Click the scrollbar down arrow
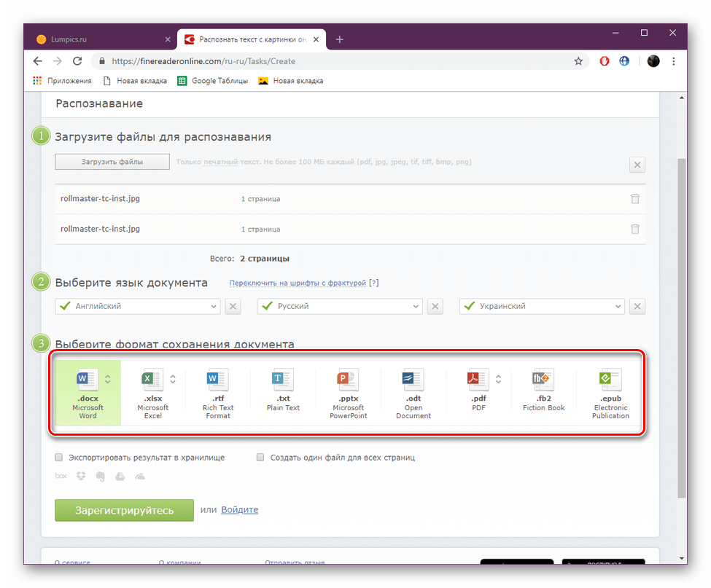 pyautogui.click(x=682, y=559)
